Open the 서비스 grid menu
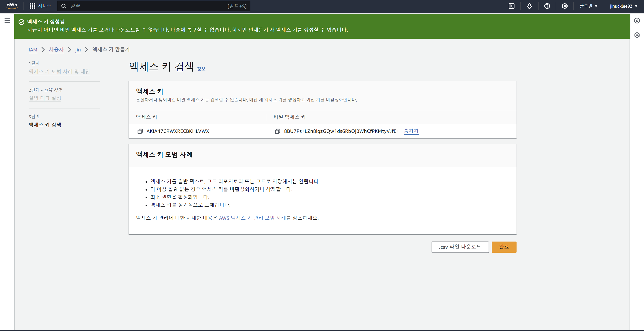This screenshot has width=644, height=331. point(40,6)
